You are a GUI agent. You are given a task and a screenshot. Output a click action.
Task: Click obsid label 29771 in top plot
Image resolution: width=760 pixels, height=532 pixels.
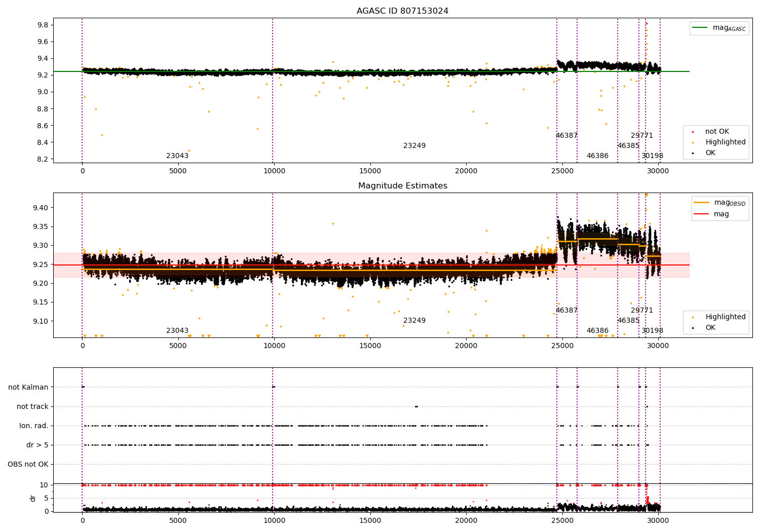pos(642,136)
